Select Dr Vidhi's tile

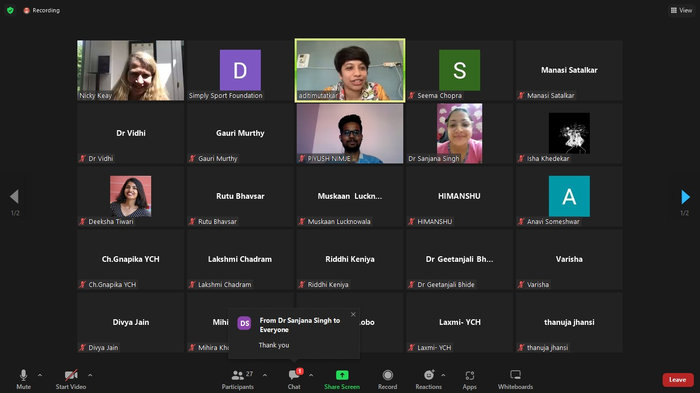[130, 133]
